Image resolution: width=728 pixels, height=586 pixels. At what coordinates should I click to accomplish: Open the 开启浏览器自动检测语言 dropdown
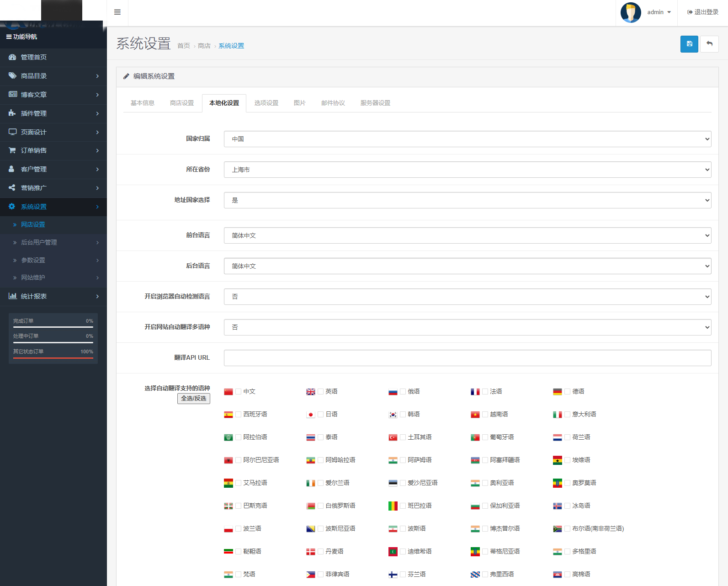[x=467, y=297]
